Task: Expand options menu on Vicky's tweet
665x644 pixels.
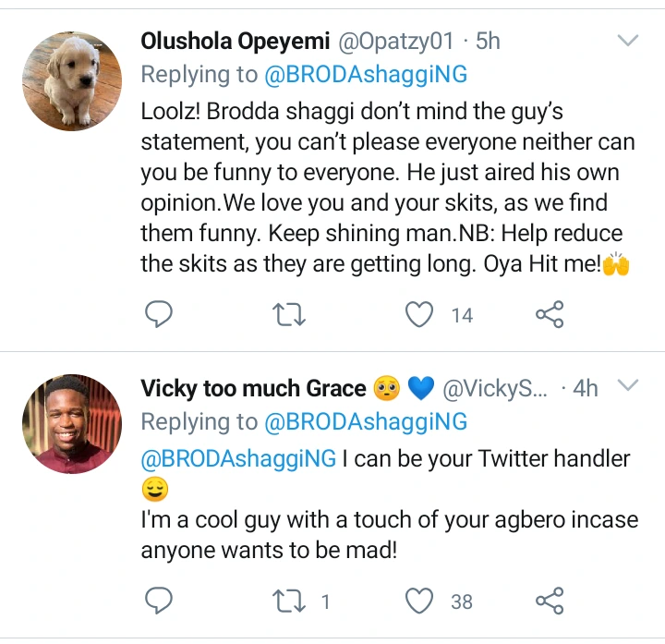Action: coord(628,384)
